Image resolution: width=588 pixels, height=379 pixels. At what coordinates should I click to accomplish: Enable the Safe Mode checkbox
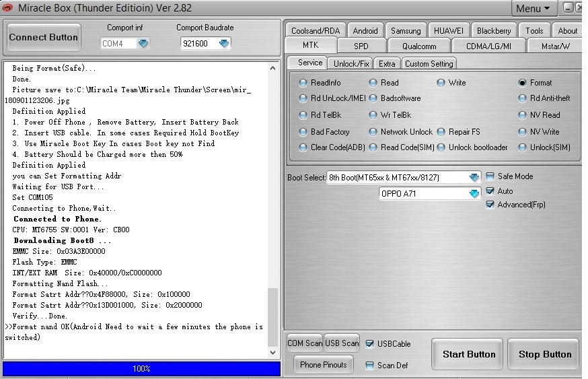(490, 176)
